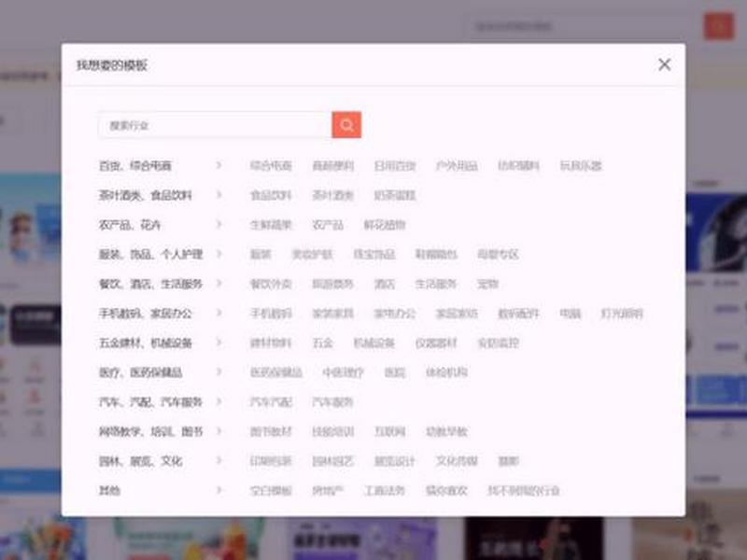Image resolution: width=747 pixels, height=560 pixels.
Task: Choose the 美妆护肤 industry link
Action: point(312,254)
